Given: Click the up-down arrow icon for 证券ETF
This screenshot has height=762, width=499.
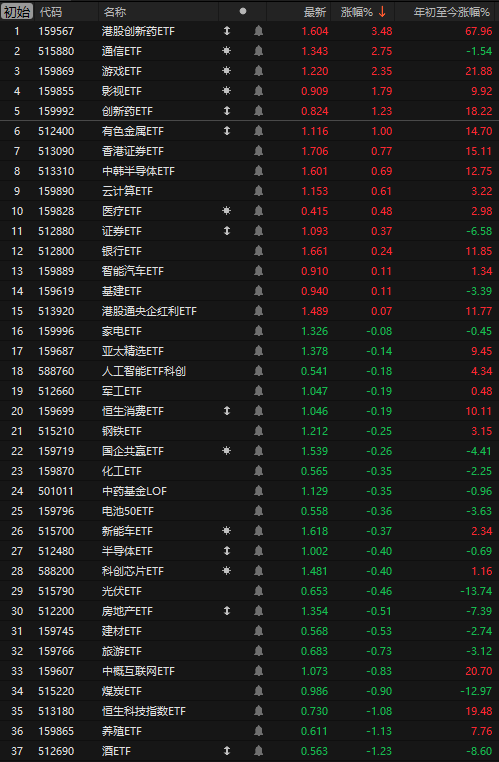Looking at the screenshot, I should 226,231.
